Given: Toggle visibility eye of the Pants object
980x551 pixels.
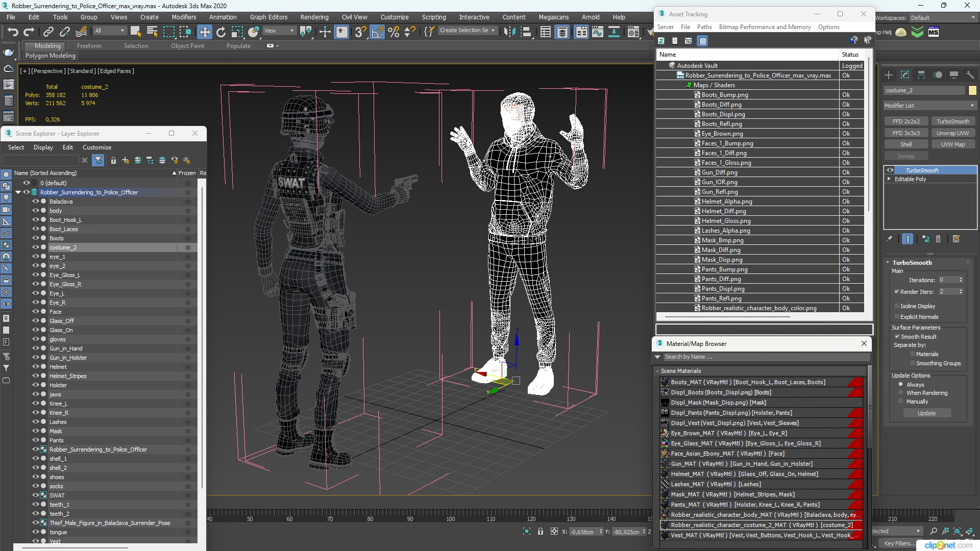Looking at the screenshot, I should pyautogui.click(x=36, y=440).
